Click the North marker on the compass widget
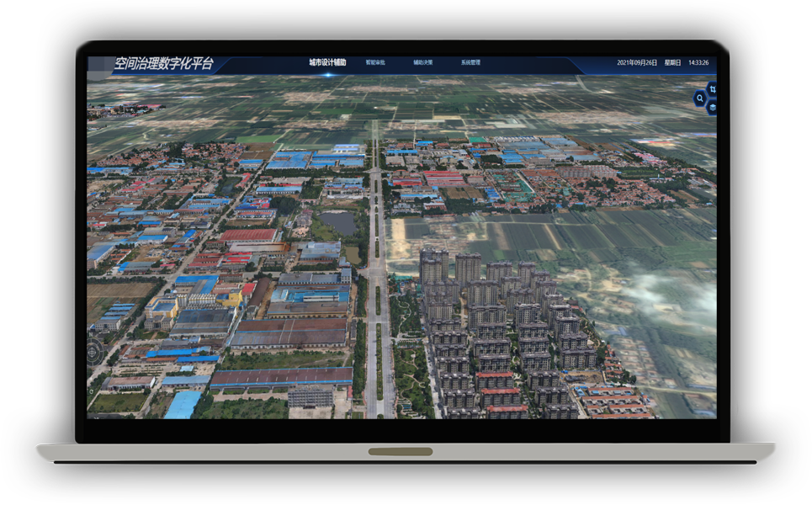Image resolution: width=812 pixels, height=505 pixels. [x=91, y=334]
